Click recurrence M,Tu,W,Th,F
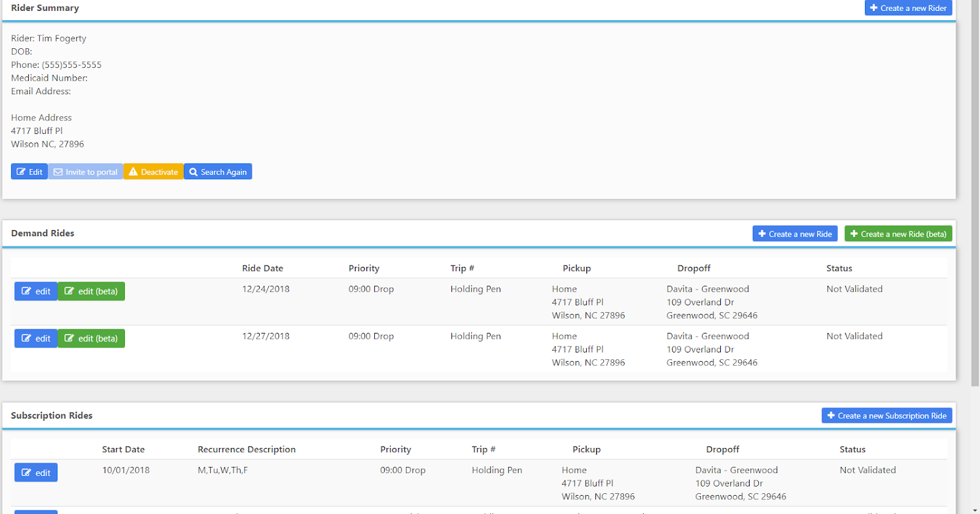This screenshot has height=514, width=980. pyautogui.click(x=223, y=470)
